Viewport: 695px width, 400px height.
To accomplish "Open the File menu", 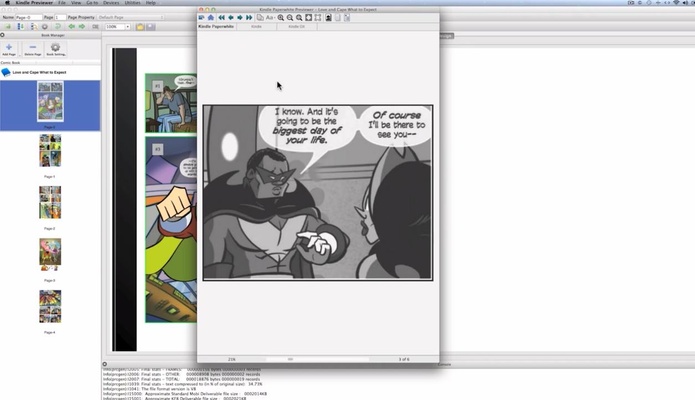I will 62,3.
